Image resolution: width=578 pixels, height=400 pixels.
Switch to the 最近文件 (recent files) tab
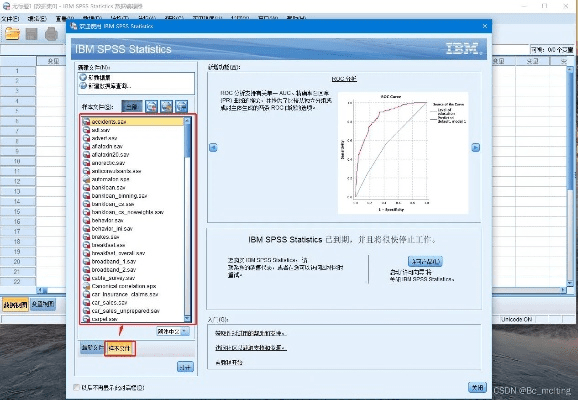pos(92,348)
